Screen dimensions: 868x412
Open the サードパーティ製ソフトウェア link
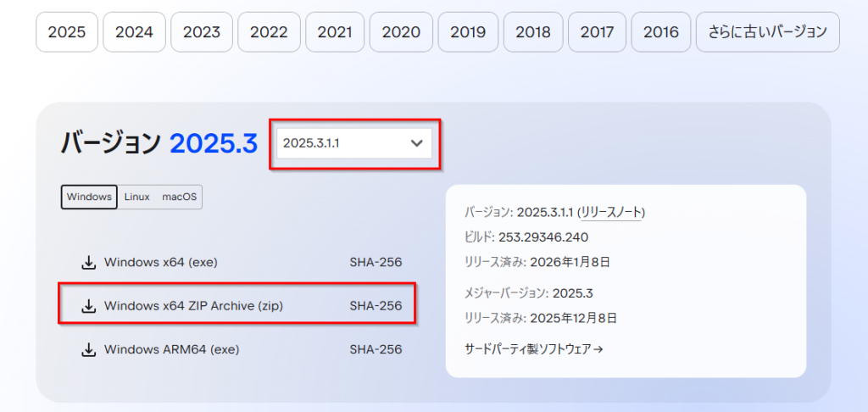(x=533, y=348)
